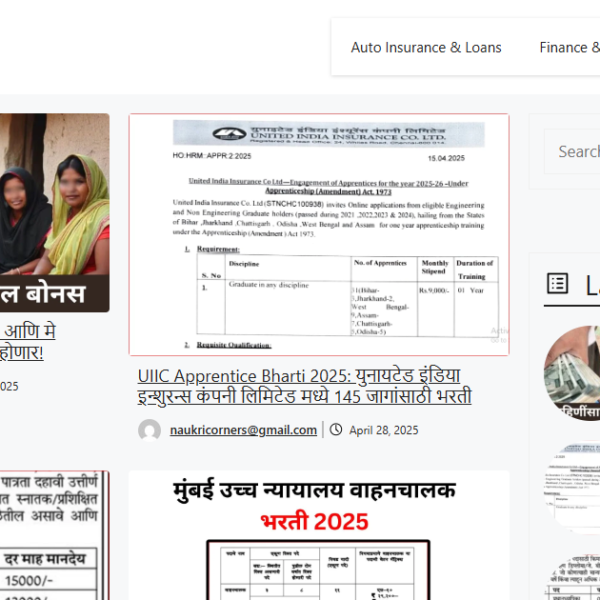Image resolution: width=600 pixels, height=600 pixels.
Task: Open the Finance menu item
Action: coord(569,48)
